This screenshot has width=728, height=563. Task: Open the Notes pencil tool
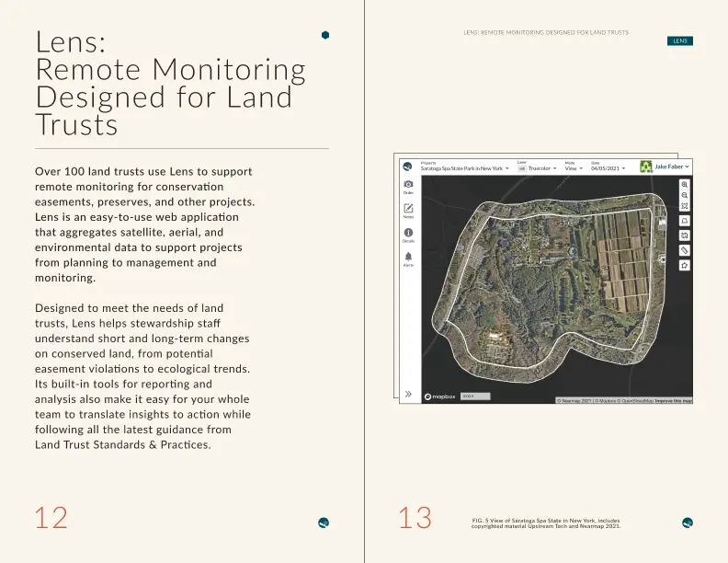[408, 211]
